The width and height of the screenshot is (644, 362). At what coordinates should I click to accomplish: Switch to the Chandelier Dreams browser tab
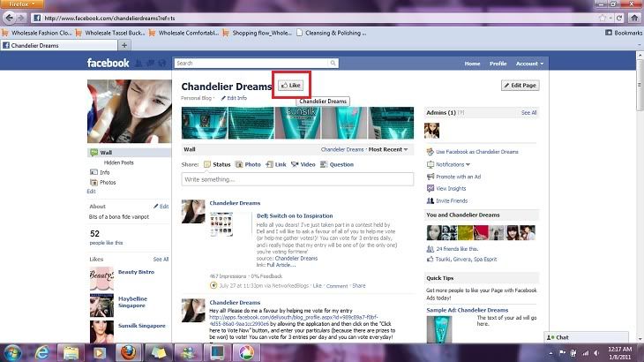[x=59, y=45]
